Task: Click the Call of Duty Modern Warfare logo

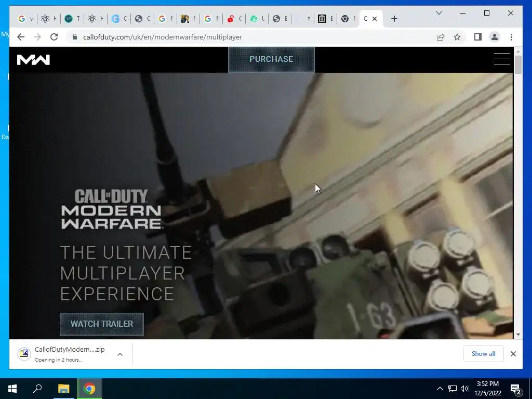Action: pos(111,209)
